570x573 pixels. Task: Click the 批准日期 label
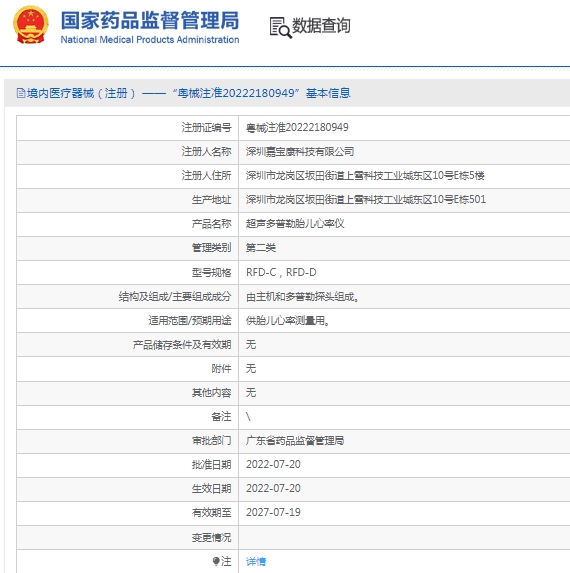(212, 464)
